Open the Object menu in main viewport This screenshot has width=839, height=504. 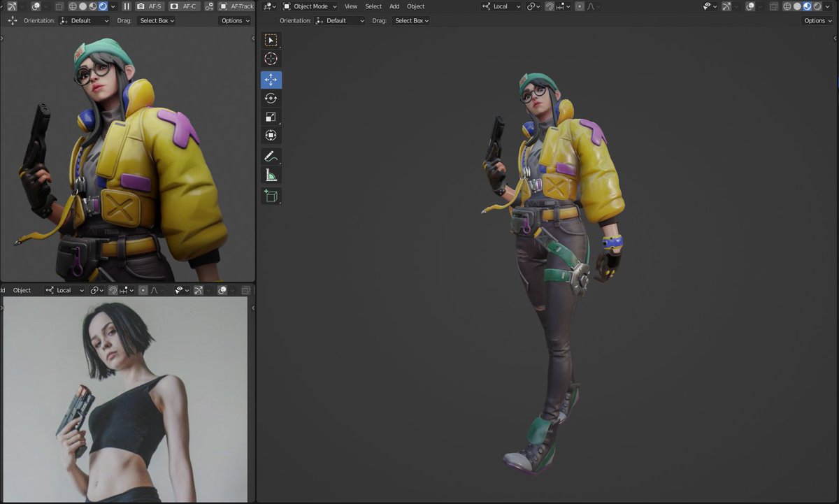pyautogui.click(x=416, y=6)
